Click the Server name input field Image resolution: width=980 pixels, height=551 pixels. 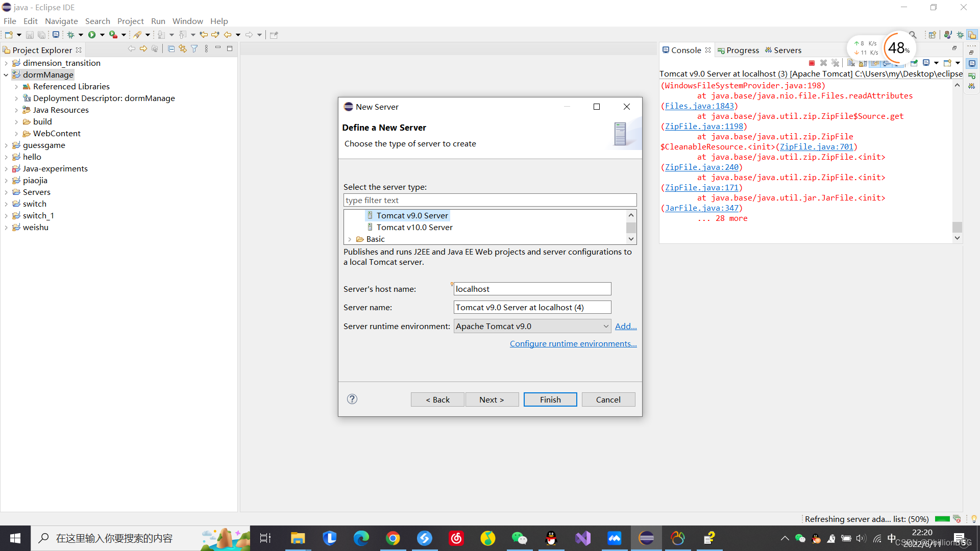coord(532,307)
